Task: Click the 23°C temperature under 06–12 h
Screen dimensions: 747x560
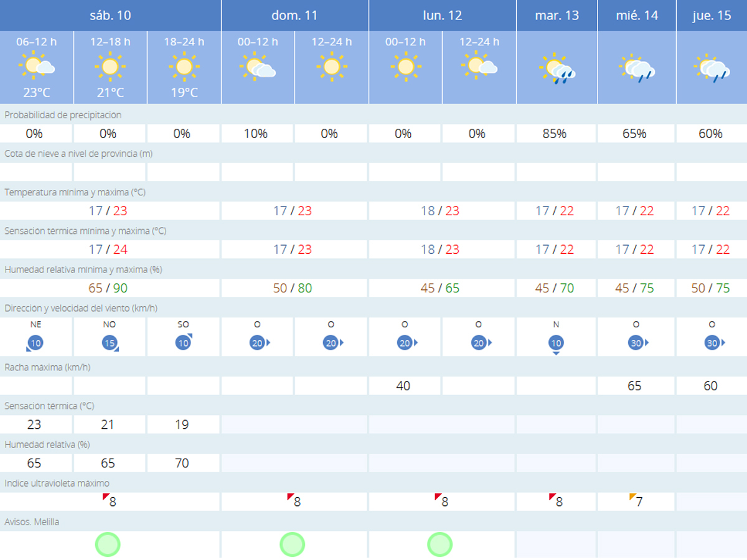Action: click(37, 93)
